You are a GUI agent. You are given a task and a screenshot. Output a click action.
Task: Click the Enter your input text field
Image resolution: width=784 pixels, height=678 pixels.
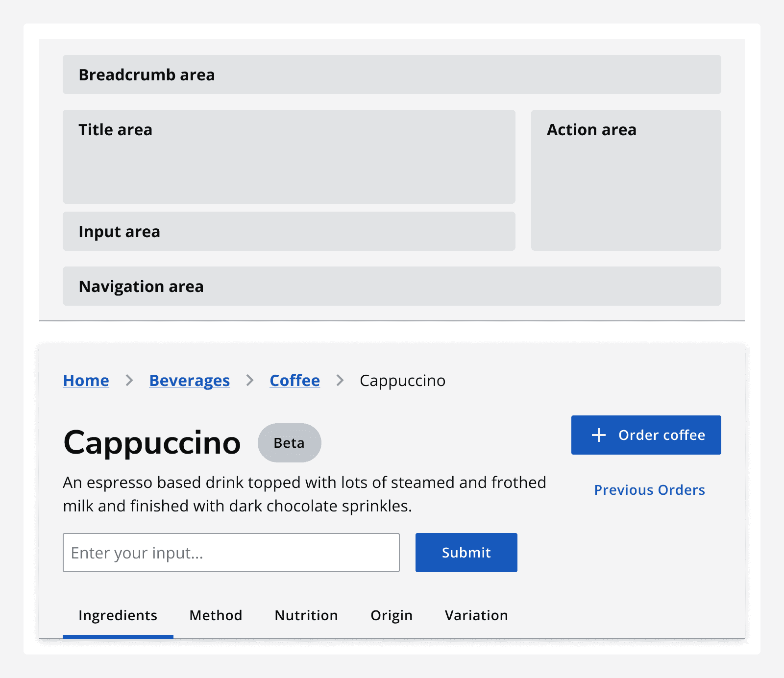coord(231,553)
